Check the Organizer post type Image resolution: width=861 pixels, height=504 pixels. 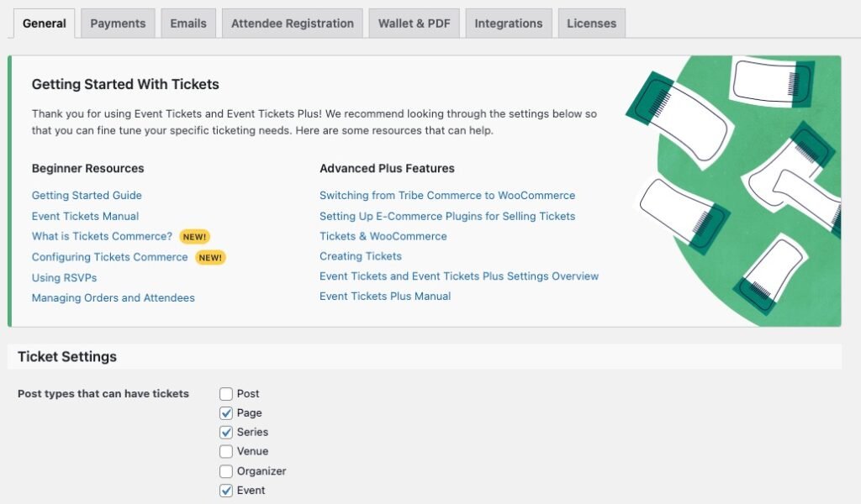coord(225,471)
